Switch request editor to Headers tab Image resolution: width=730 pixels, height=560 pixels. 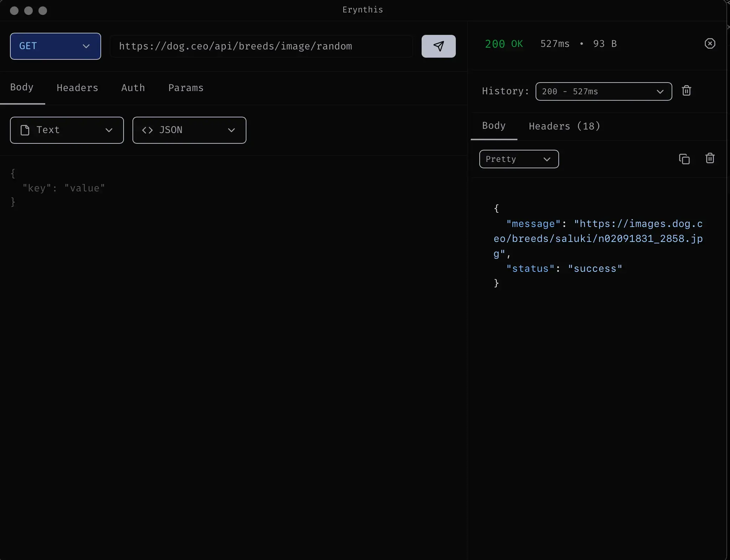click(77, 88)
